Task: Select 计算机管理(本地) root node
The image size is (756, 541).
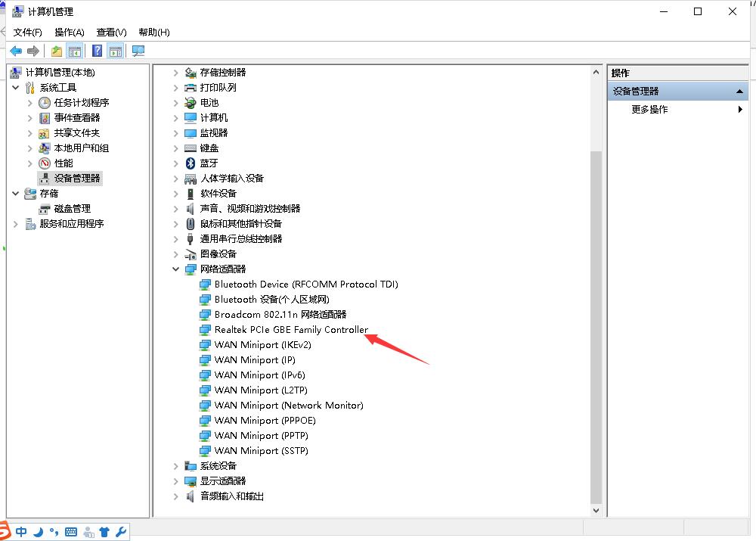Action: [60, 73]
